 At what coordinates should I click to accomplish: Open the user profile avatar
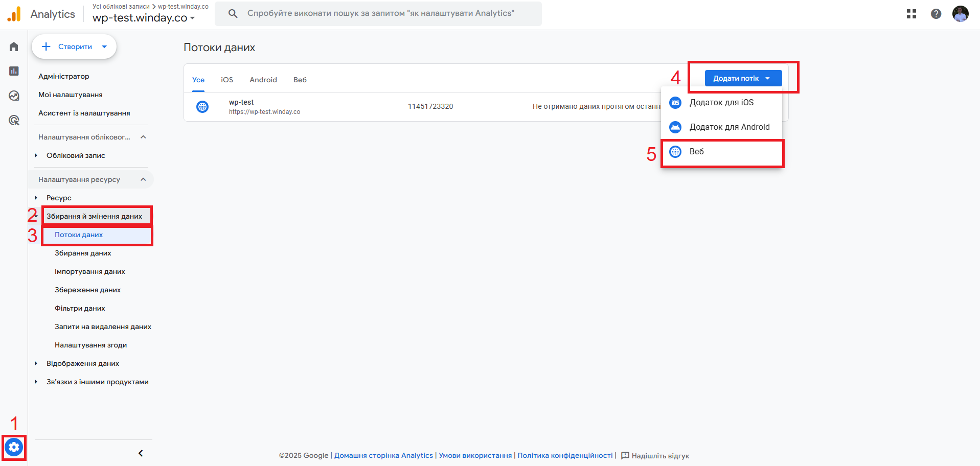960,14
